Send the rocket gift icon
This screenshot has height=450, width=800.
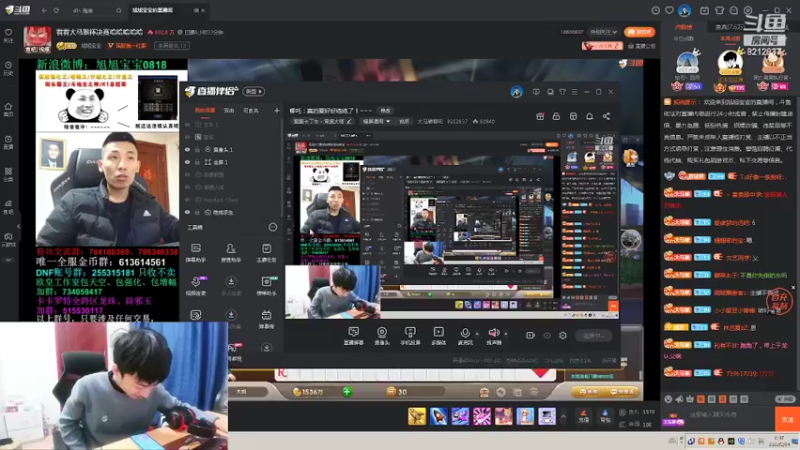(438, 416)
